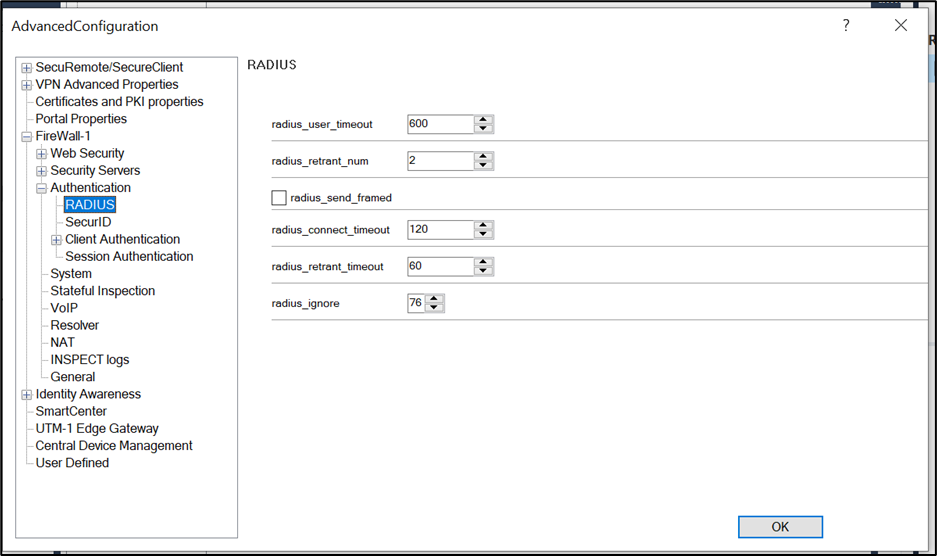Open Portal Properties page
This screenshot has height=556, width=937.
[x=81, y=119]
